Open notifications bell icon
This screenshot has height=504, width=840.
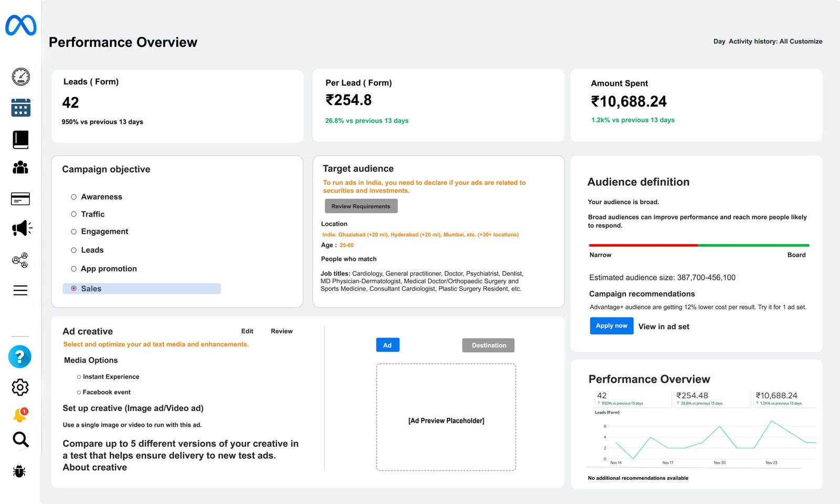(20, 415)
